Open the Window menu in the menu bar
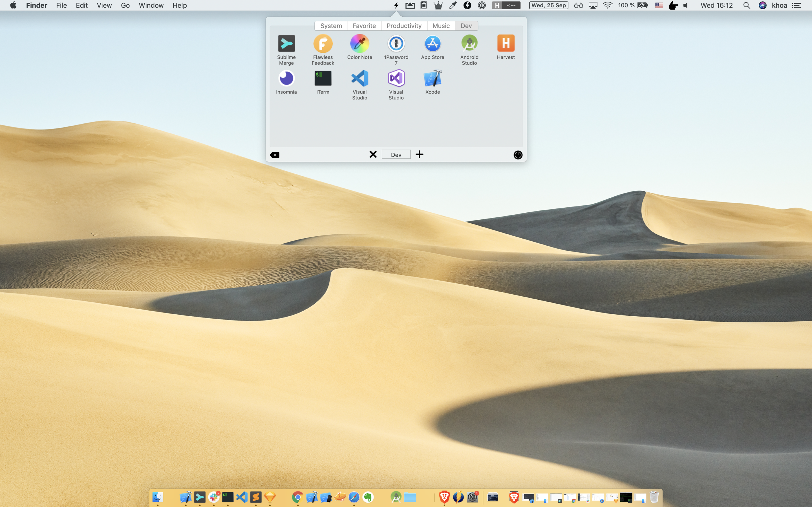Screen dimensions: 812x507 click(x=151, y=5)
